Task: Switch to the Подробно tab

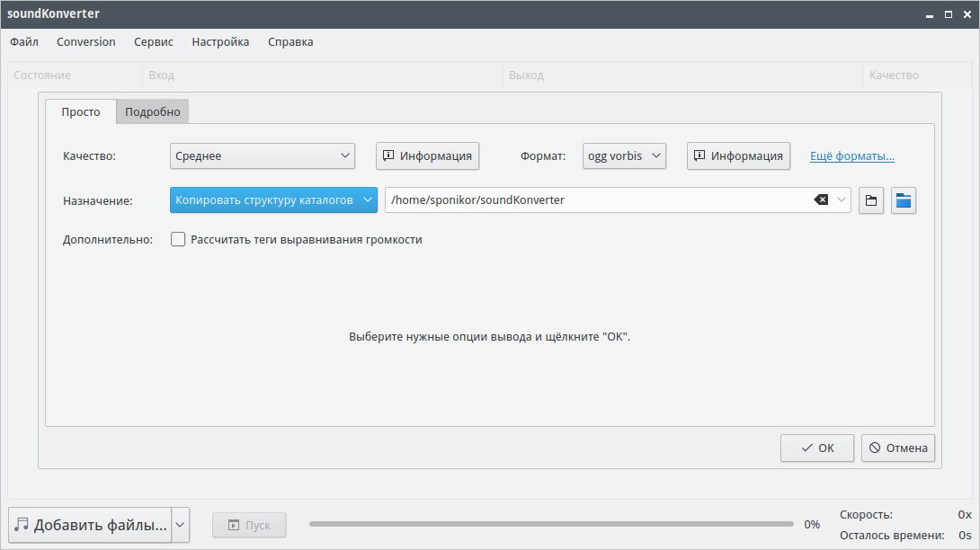Action: coord(153,112)
